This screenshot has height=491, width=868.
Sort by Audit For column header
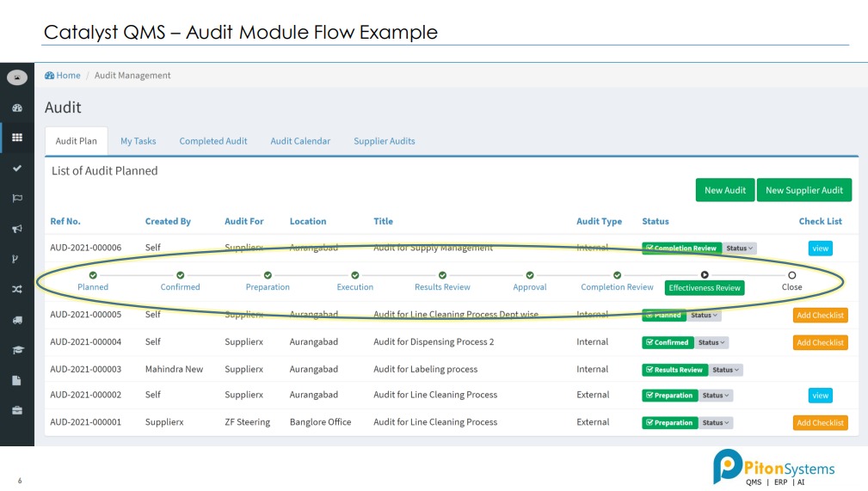(244, 221)
